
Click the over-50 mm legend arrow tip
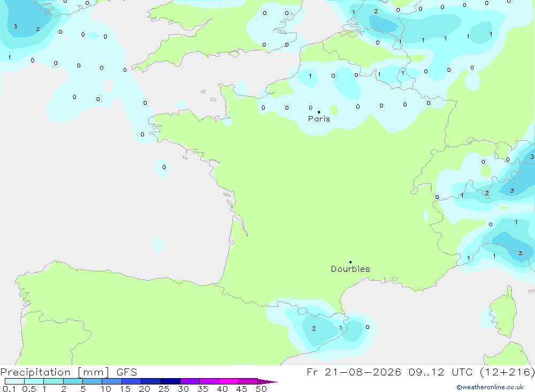tap(268, 382)
